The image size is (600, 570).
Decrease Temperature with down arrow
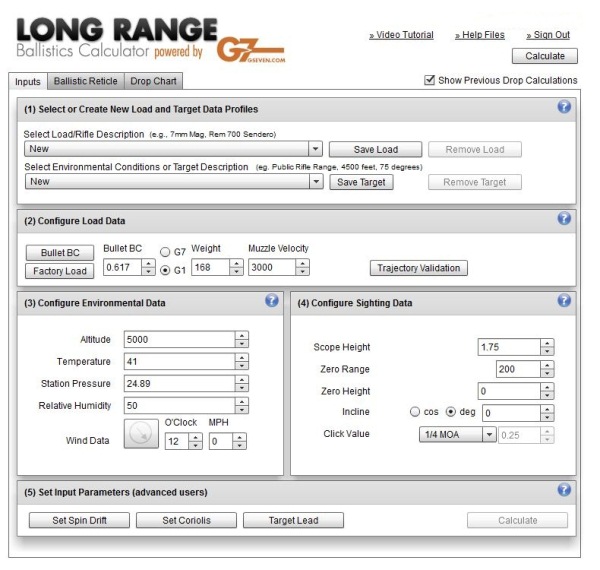pos(241,366)
